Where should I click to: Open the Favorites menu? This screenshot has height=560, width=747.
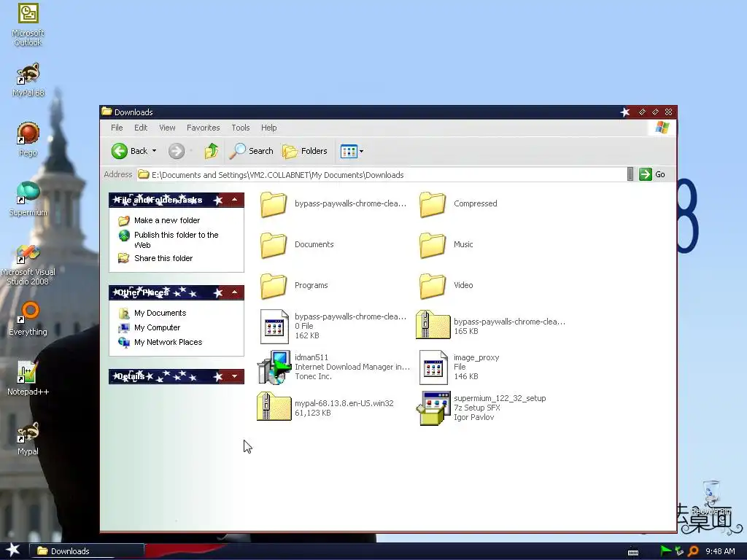pos(204,128)
